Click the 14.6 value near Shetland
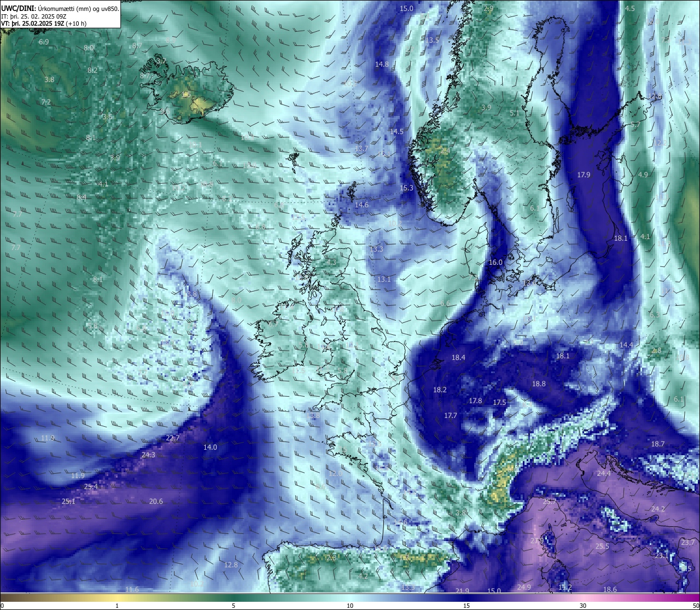The image size is (700, 610). click(x=361, y=205)
